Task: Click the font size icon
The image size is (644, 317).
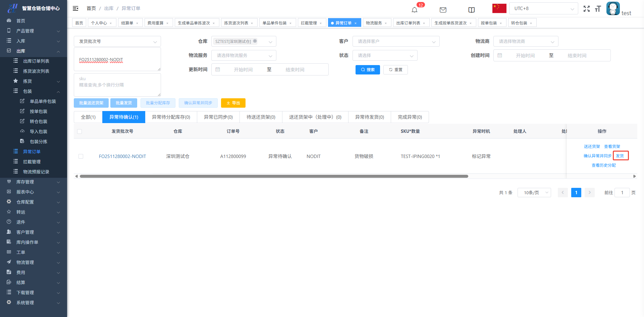Action: click(x=598, y=9)
